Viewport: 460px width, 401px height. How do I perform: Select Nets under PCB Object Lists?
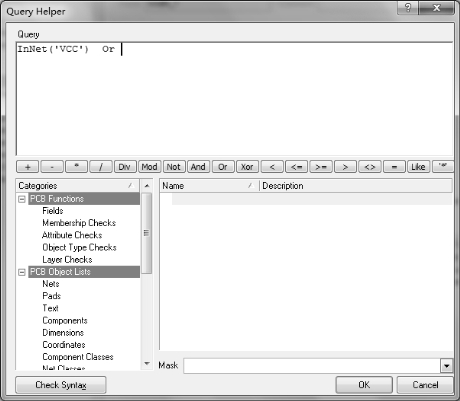click(51, 284)
